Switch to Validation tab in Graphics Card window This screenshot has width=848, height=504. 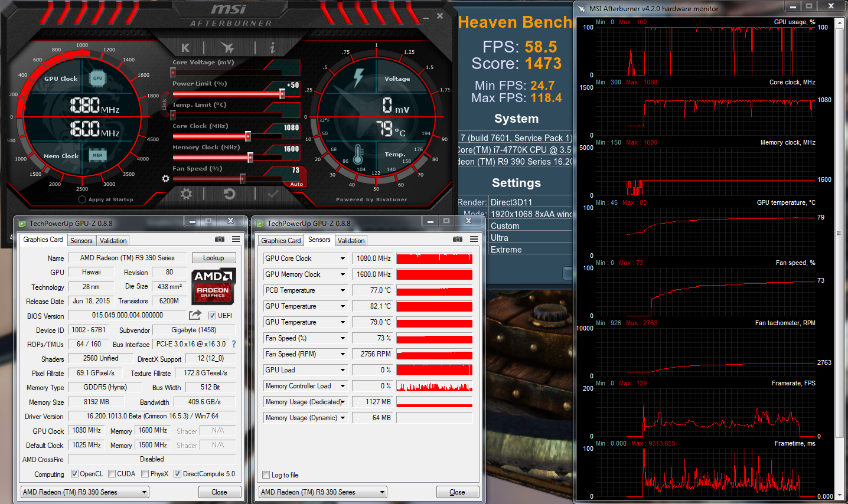point(113,241)
